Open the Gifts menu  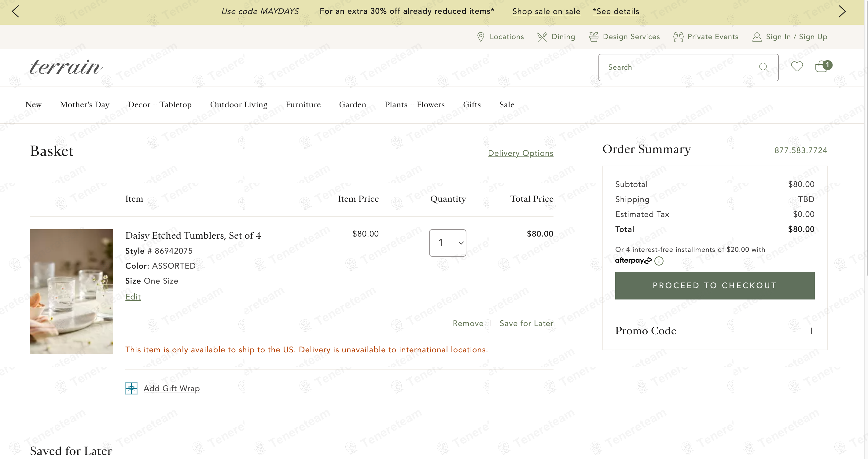tap(472, 105)
